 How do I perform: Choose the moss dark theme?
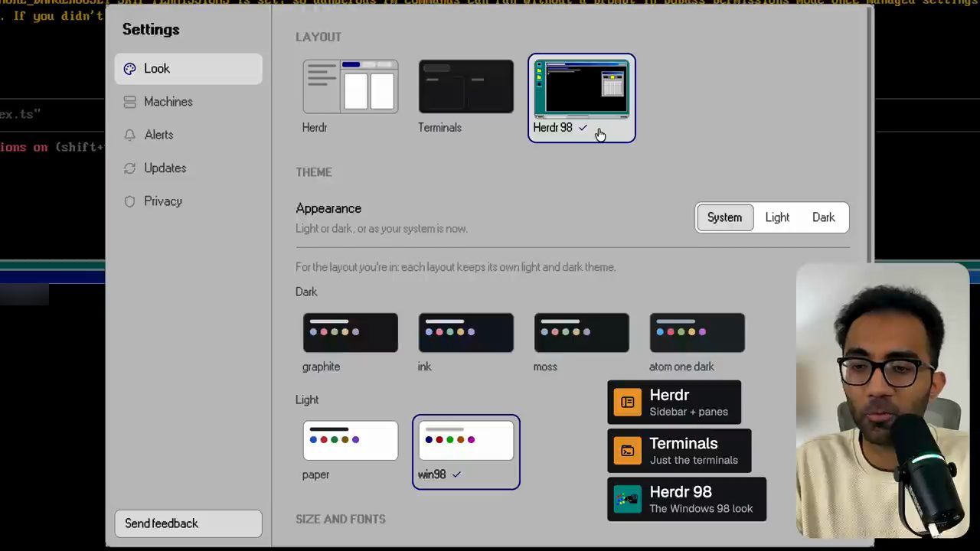[x=581, y=333]
